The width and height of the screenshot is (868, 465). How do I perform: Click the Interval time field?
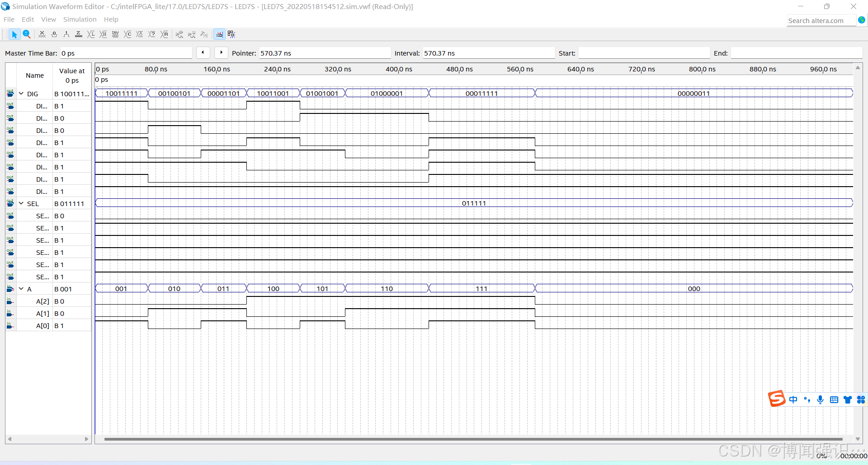pyautogui.click(x=488, y=53)
